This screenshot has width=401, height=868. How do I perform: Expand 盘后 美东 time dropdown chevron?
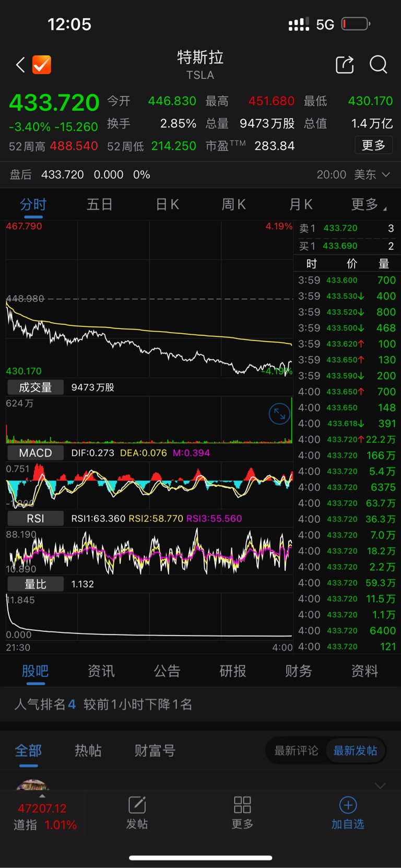point(386,174)
